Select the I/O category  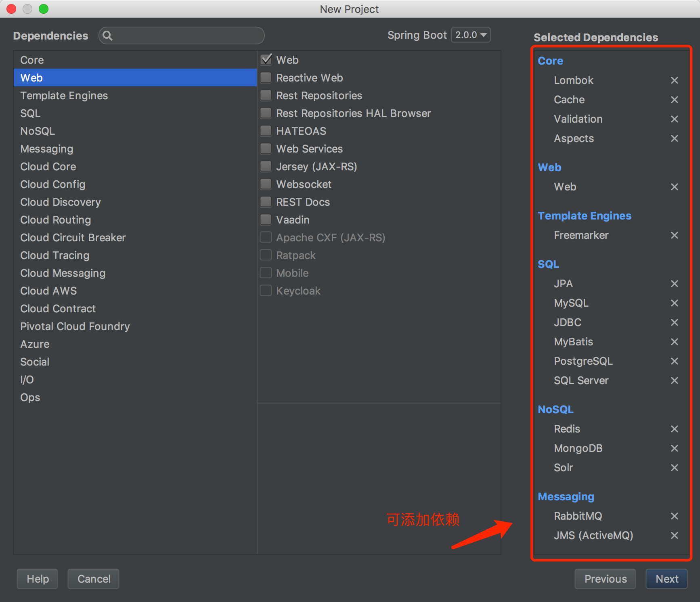coord(135,380)
